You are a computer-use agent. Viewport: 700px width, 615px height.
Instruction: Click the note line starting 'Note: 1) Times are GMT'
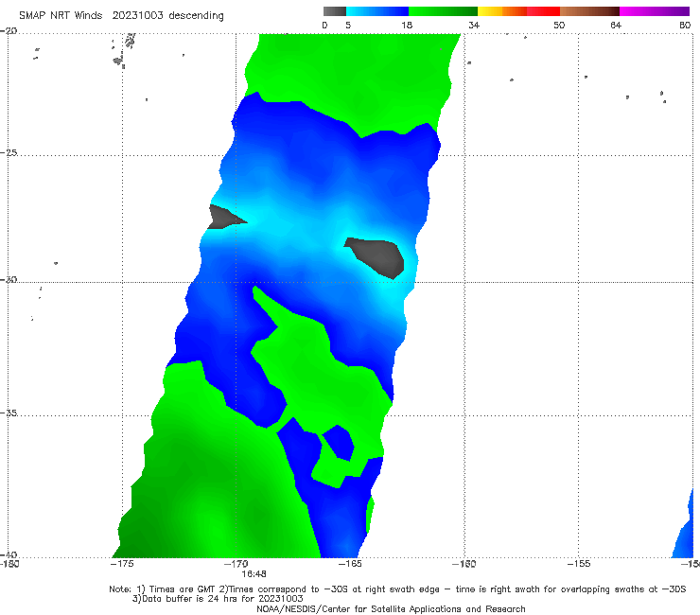point(397,589)
